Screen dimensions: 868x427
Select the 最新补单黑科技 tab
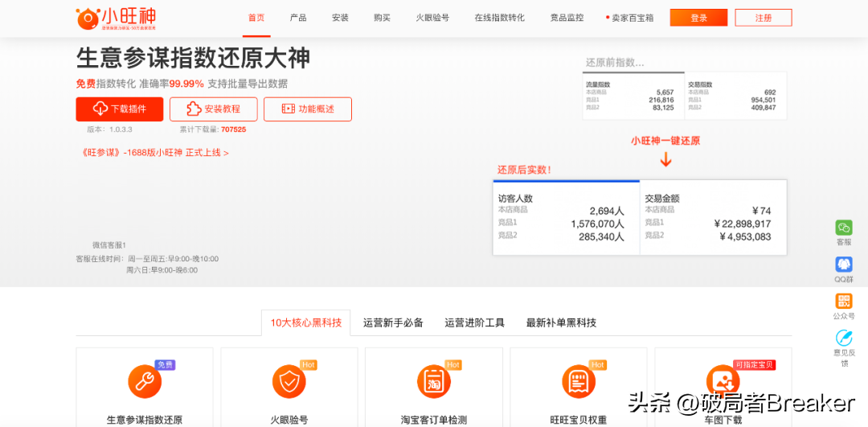561,323
